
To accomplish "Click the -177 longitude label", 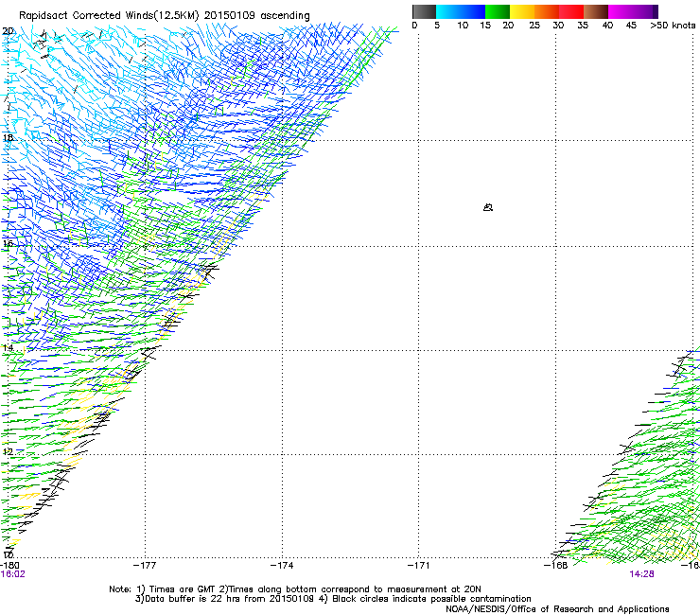I will click(x=145, y=566).
